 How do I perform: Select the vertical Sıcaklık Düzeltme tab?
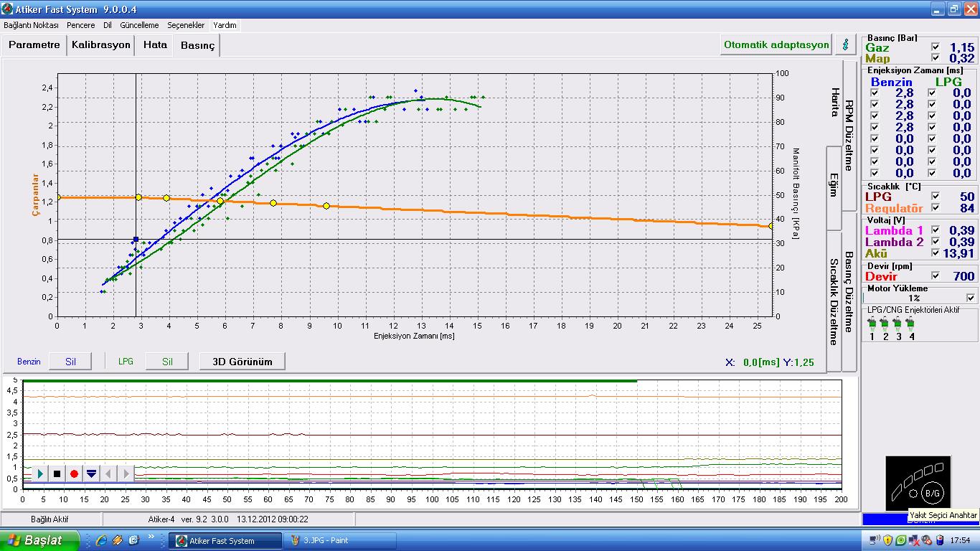pyautogui.click(x=834, y=301)
